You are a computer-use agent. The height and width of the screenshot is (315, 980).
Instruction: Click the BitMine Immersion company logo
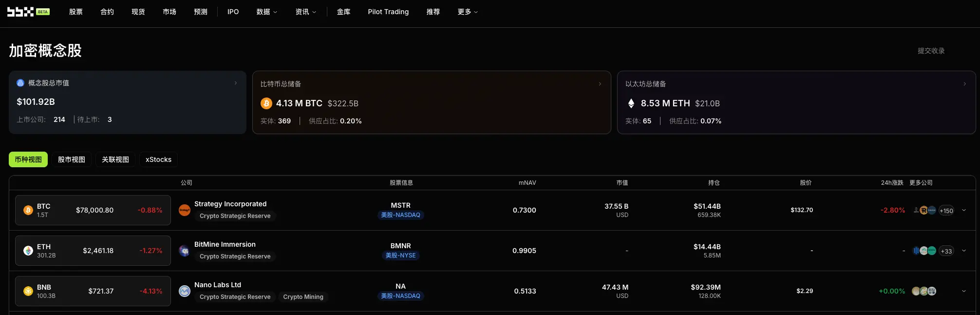point(185,251)
